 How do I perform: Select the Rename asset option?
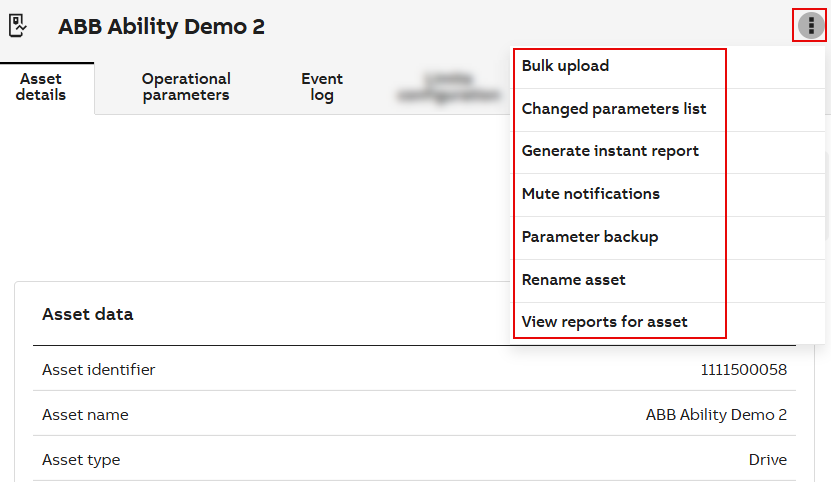tap(574, 280)
